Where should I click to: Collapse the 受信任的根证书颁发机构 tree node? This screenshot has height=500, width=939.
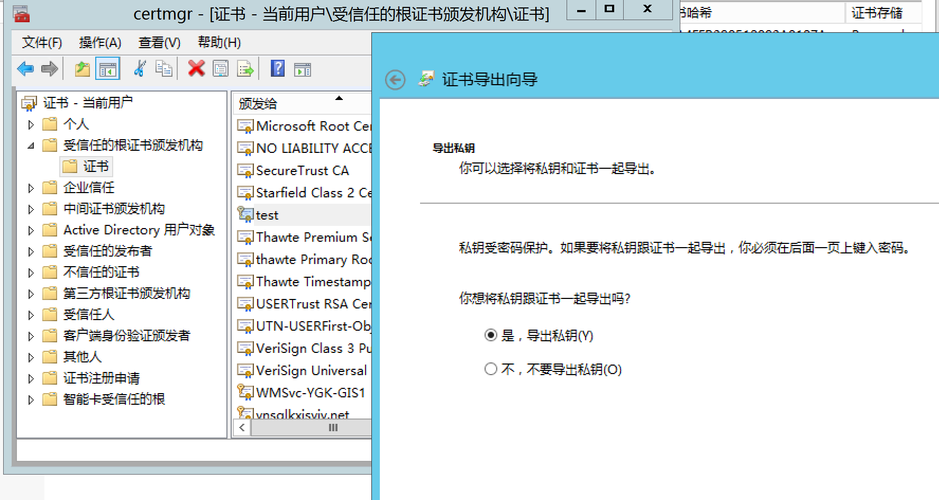point(31,146)
